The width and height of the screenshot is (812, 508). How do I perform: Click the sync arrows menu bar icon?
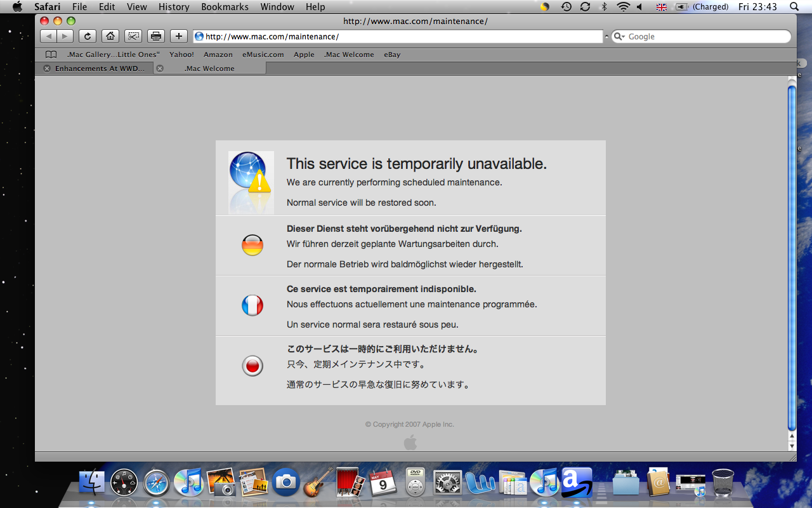585,7
